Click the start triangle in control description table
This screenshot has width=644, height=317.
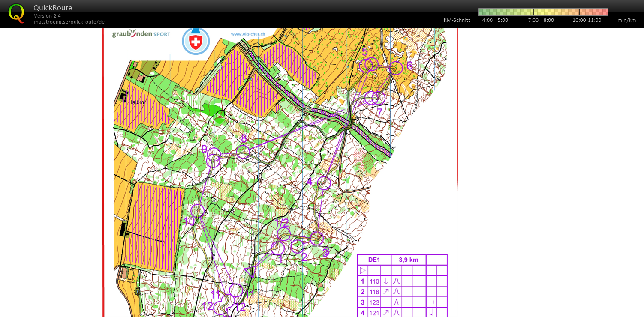pyautogui.click(x=362, y=271)
